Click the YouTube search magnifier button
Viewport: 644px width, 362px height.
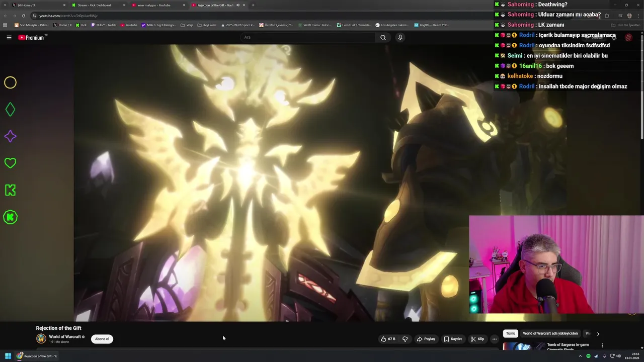coord(383,37)
